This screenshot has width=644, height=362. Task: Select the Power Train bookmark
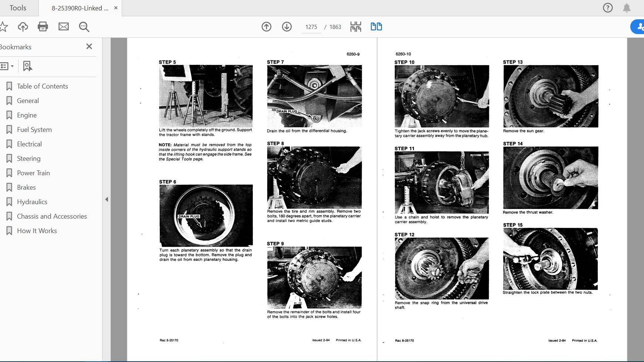[33, 173]
